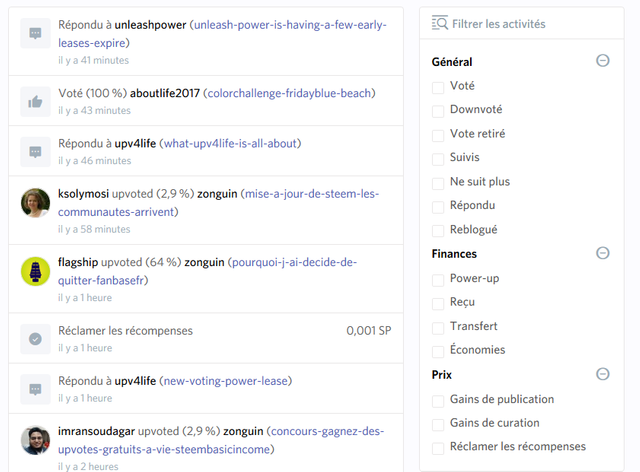Tick the Ne suit plus filter

[x=438, y=184]
